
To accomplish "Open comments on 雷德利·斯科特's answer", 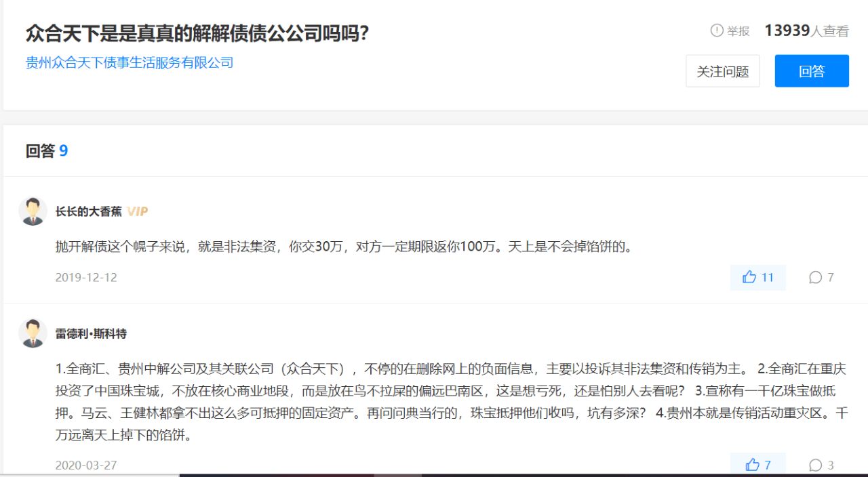I will [x=821, y=465].
